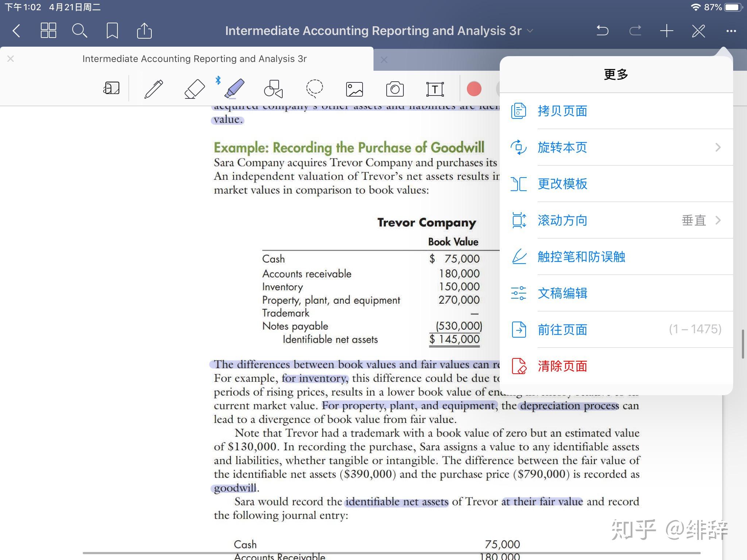The image size is (747, 560).
Task: Choose the shapes tool
Action: click(x=274, y=89)
